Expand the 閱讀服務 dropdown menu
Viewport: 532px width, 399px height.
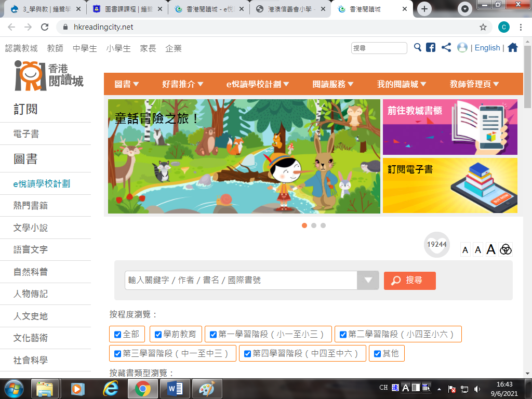coord(333,84)
